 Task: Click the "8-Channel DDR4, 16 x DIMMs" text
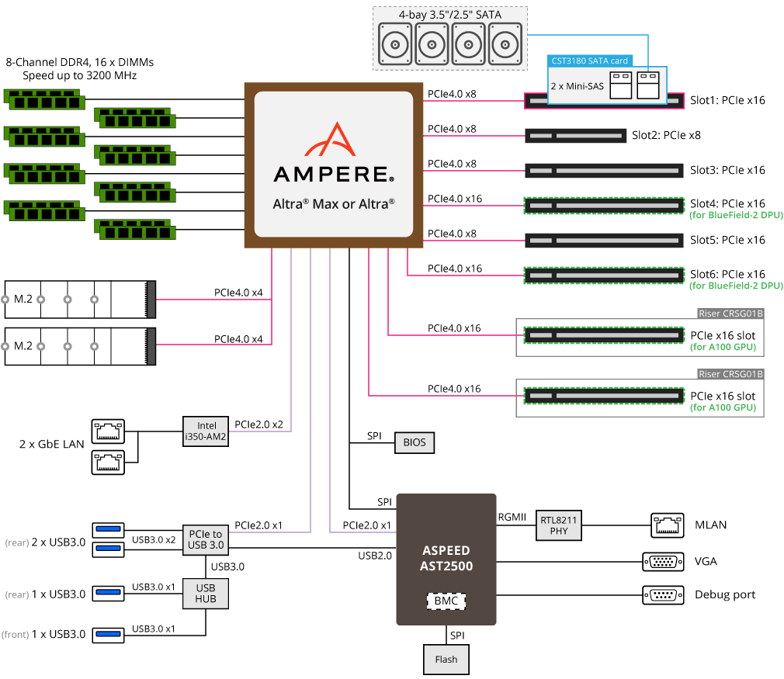click(79, 62)
